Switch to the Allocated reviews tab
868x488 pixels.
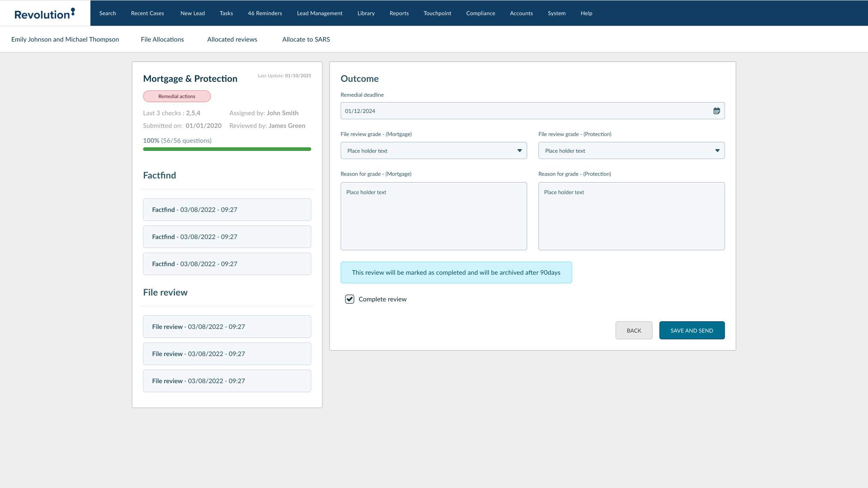[232, 39]
